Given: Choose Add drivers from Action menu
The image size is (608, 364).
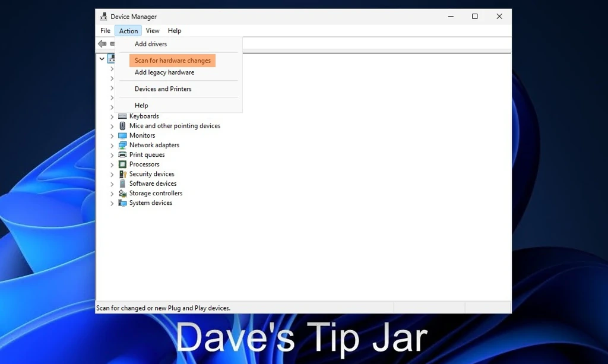Looking at the screenshot, I should (150, 44).
